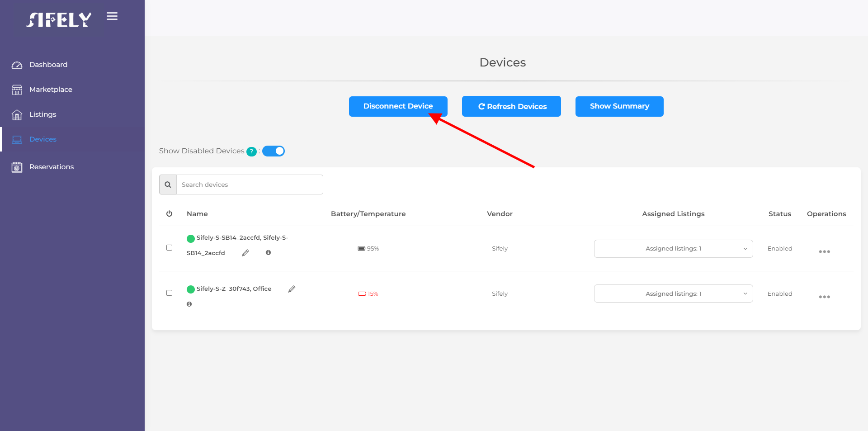Open Dashboard in the sidebar
The image size is (868, 431).
[48, 65]
